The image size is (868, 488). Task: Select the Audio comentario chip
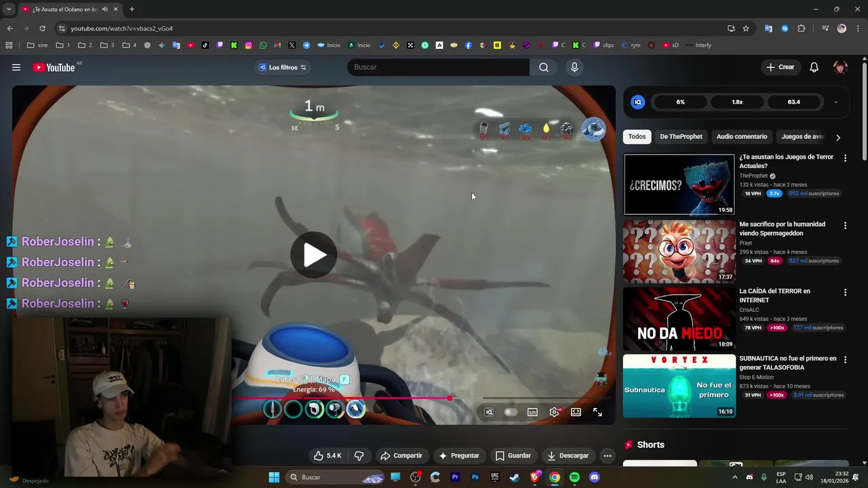click(x=742, y=136)
